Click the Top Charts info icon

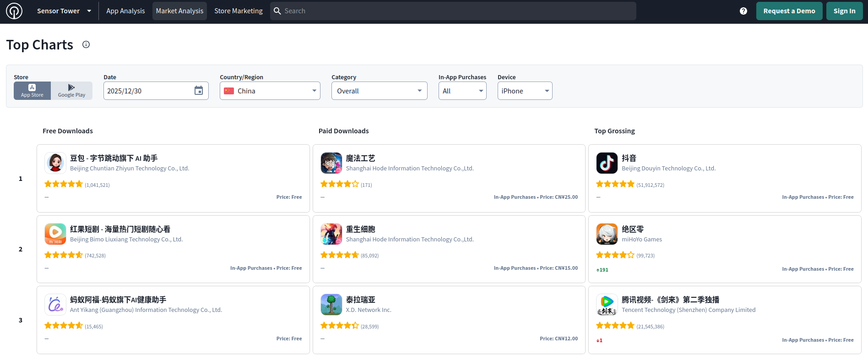86,44
